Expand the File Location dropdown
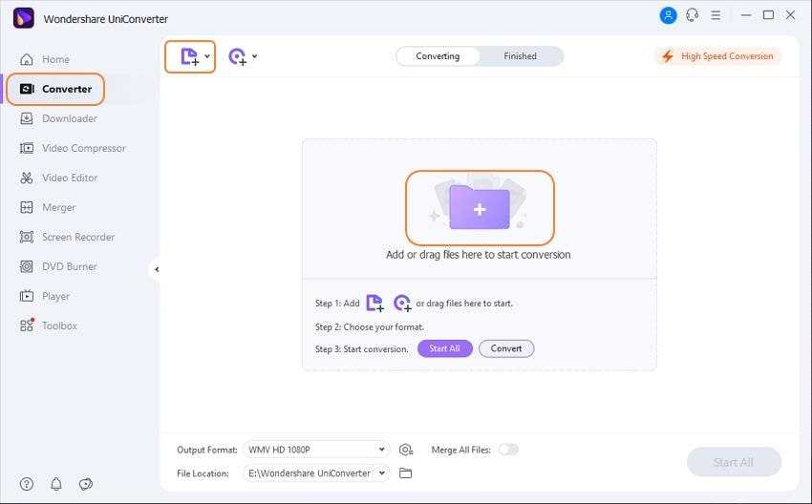The image size is (812, 504). click(382, 472)
